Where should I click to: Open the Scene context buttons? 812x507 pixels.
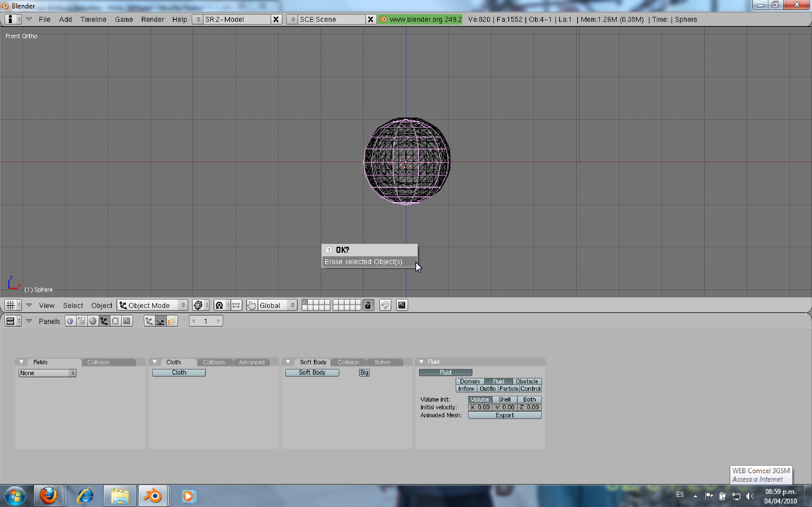pos(126,321)
